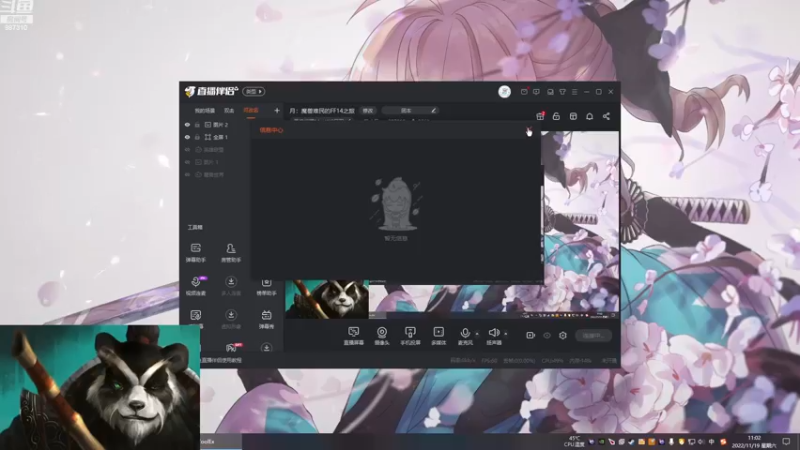800x450 pixels.
Task: Open the mail icon with red dot
Action: 524,92
